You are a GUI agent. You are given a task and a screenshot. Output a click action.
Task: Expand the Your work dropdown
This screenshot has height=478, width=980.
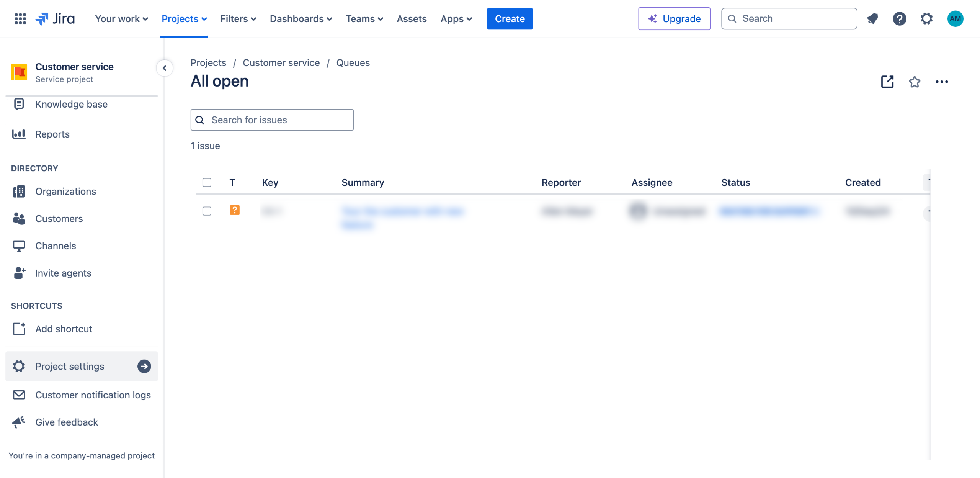pyautogui.click(x=121, y=18)
